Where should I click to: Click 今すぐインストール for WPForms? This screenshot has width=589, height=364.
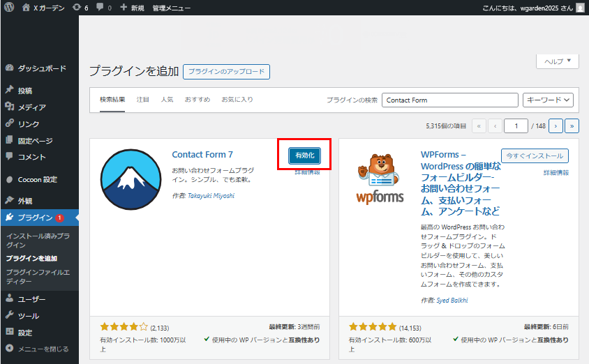click(535, 156)
